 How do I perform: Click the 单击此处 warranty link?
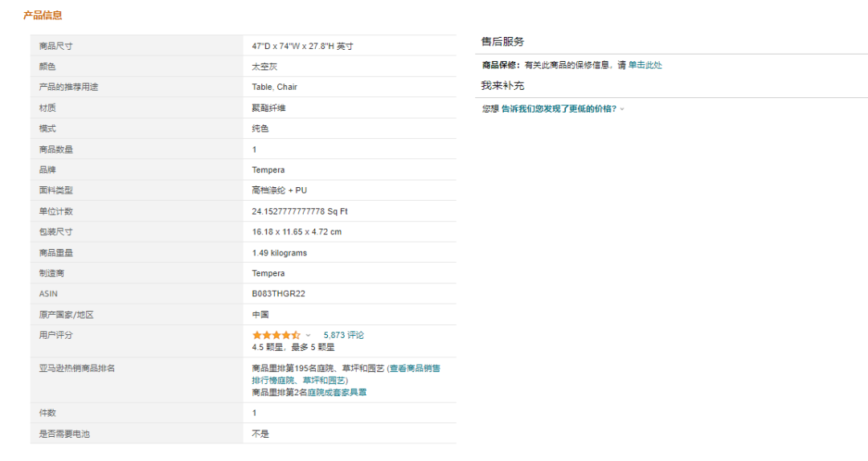645,65
